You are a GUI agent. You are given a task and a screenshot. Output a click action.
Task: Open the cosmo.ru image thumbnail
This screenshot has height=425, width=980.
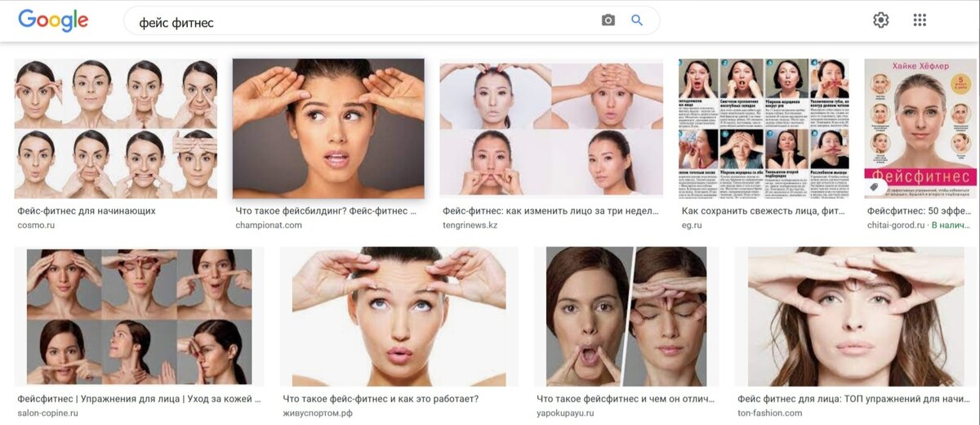click(x=116, y=128)
